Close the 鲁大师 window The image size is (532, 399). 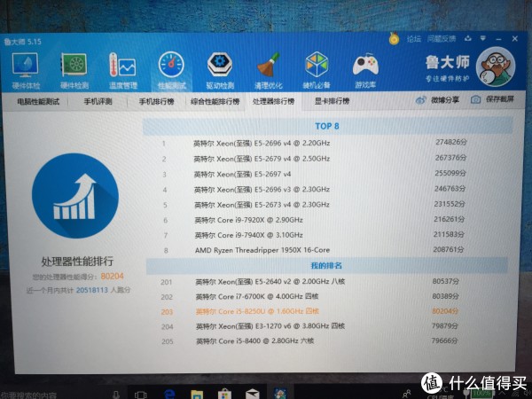click(x=514, y=39)
